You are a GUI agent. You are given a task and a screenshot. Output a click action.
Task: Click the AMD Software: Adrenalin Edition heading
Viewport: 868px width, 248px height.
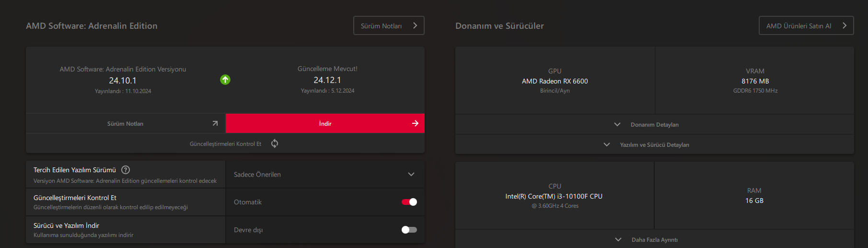coord(92,26)
